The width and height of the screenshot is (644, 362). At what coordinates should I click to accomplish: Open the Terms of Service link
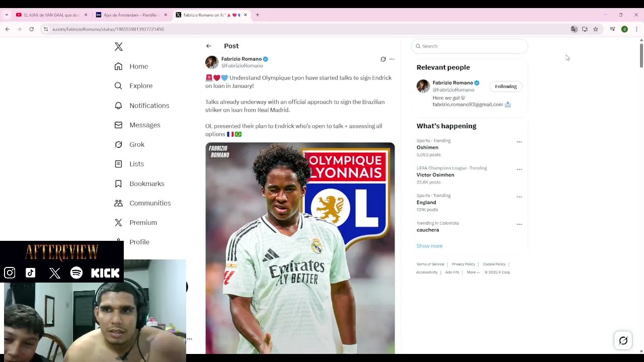click(430, 264)
